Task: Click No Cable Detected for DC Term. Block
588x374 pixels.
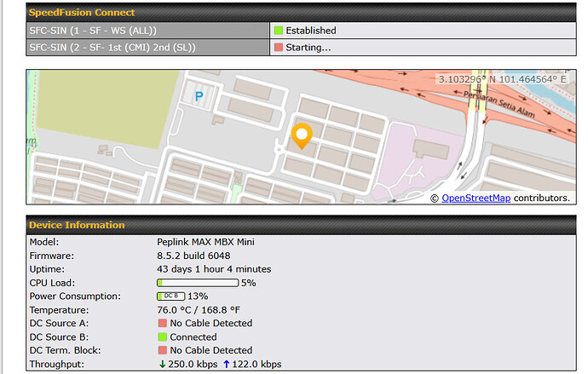Action: [211, 350]
